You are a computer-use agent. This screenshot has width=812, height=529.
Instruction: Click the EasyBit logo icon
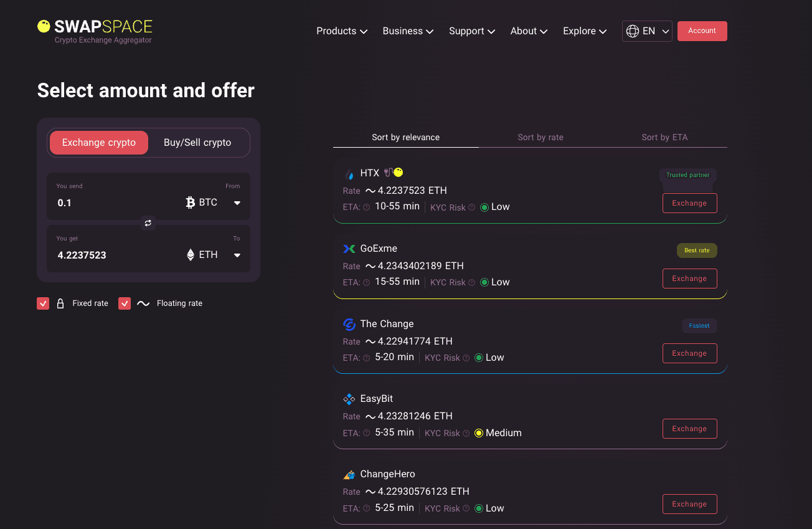349,399
